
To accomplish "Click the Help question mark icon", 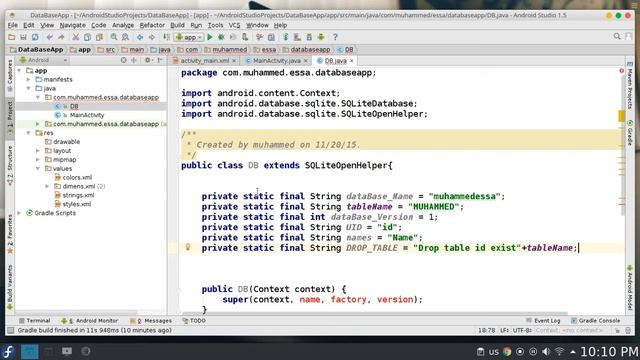I will click(x=335, y=37).
